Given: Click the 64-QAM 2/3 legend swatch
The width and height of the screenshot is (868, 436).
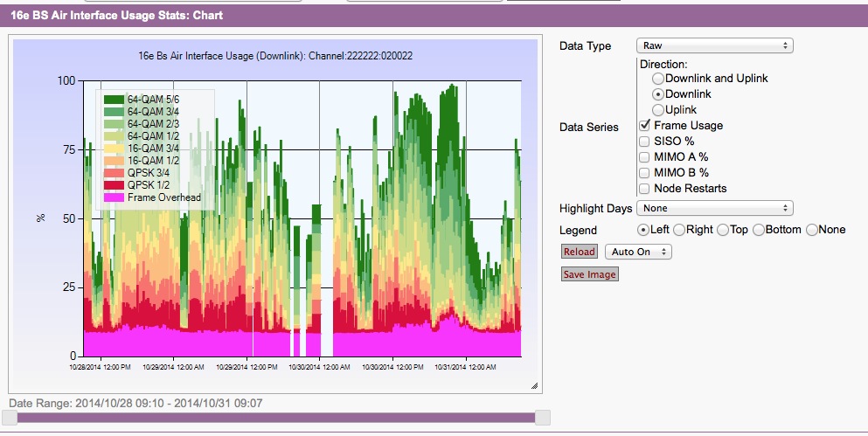Looking at the screenshot, I should pyautogui.click(x=114, y=124).
